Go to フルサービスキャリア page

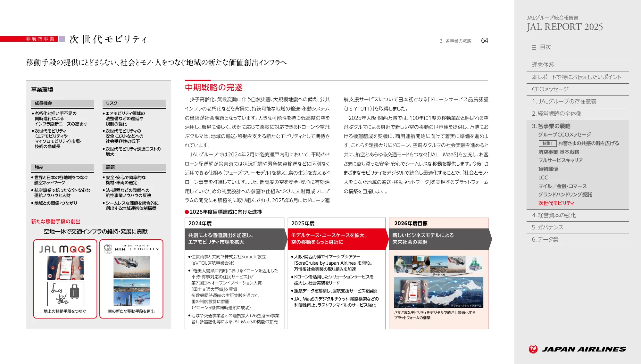[x=560, y=160]
